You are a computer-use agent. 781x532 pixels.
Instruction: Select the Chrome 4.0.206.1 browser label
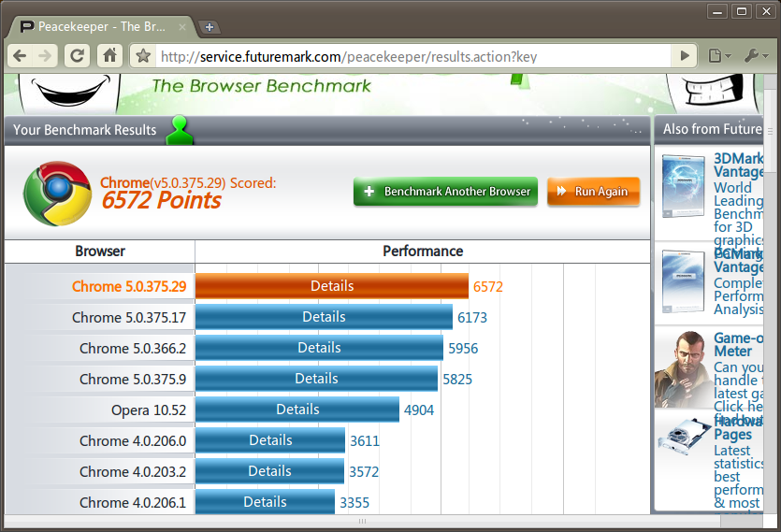(x=133, y=503)
